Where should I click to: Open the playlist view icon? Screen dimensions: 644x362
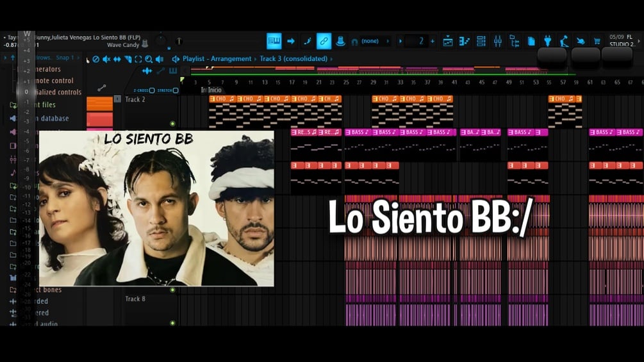pos(448,41)
